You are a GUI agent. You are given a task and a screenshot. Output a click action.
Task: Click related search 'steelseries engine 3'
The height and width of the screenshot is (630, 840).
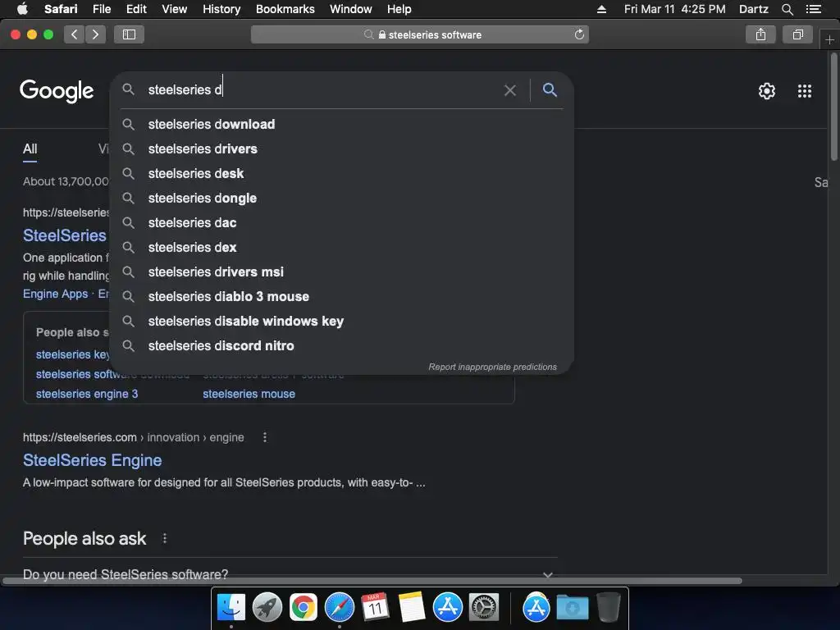coord(87,394)
